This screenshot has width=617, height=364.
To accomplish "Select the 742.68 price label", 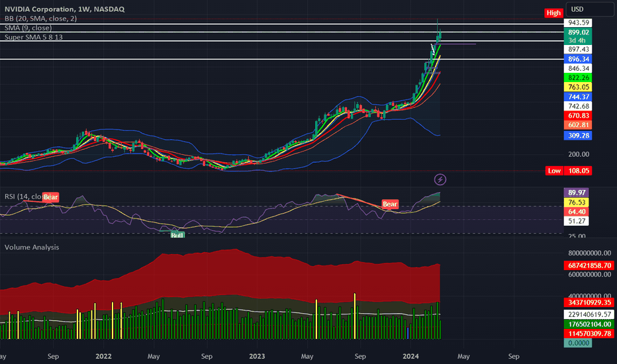I will coord(578,107).
